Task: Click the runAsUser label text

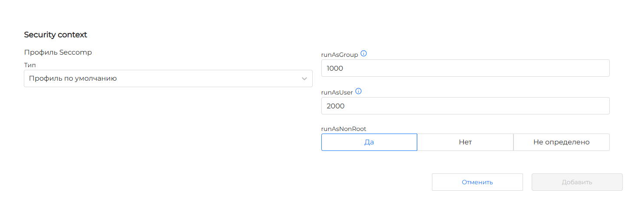Action: click(337, 92)
